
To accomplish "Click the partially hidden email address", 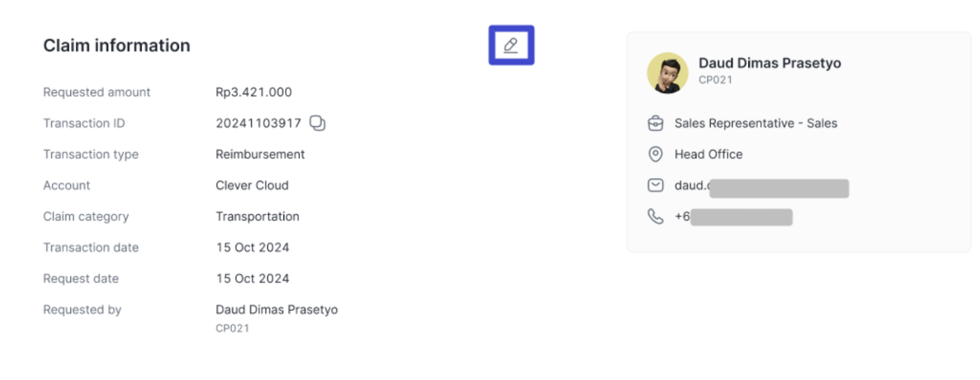I will click(761, 187).
